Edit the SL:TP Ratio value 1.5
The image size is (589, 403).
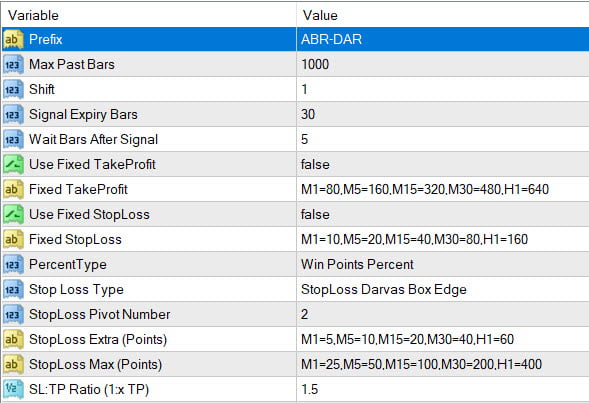coord(443,389)
